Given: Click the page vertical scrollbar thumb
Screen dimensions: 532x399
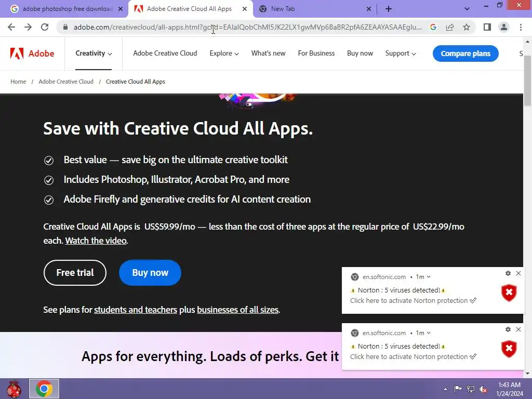Looking at the screenshot, I should [x=527, y=81].
